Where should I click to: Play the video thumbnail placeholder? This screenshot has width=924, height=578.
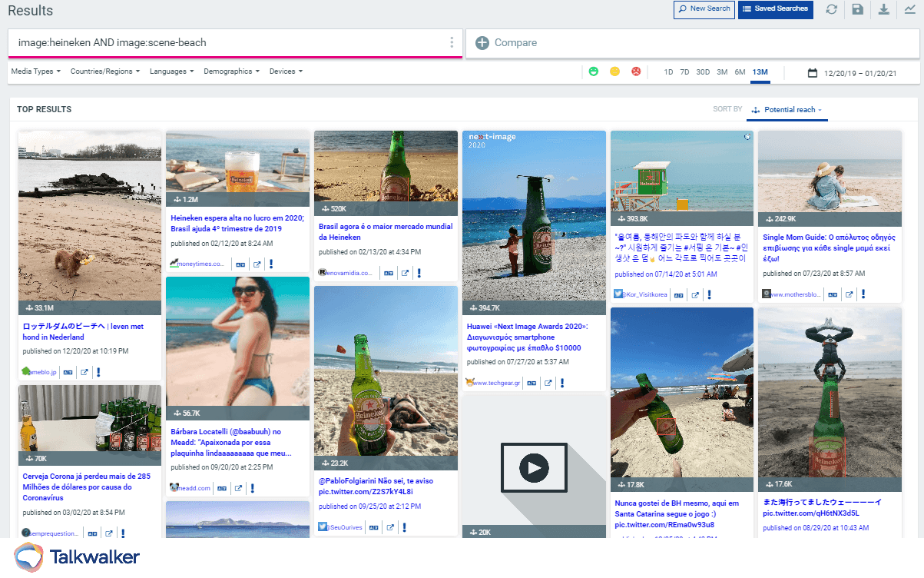[x=534, y=467]
